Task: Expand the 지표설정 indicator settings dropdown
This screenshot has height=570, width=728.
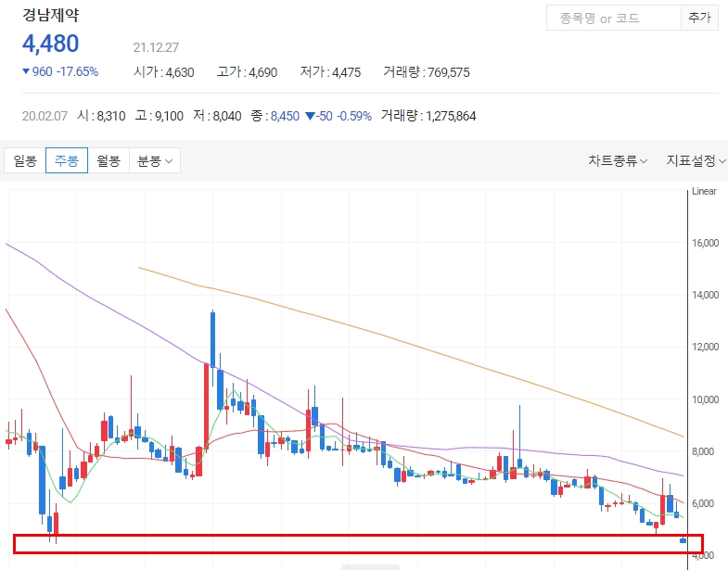Action: pos(696,160)
